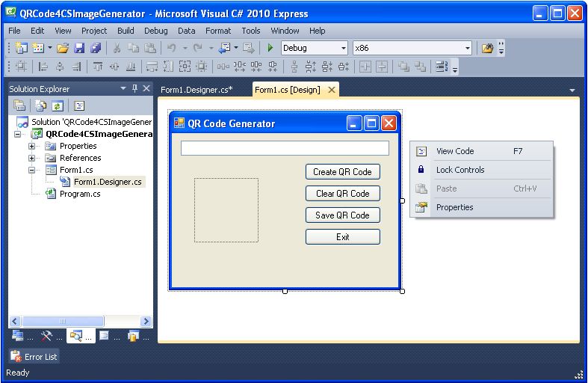Select the Exit button on the form
588x383 pixels.
point(343,237)
